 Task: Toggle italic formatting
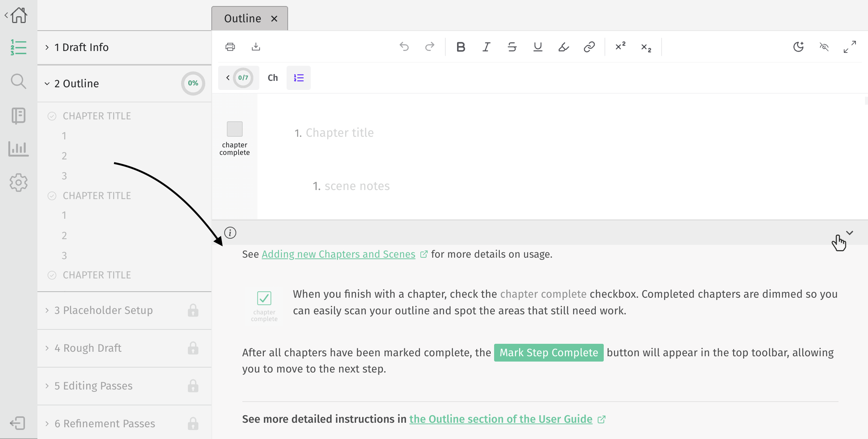click(487, 47)
